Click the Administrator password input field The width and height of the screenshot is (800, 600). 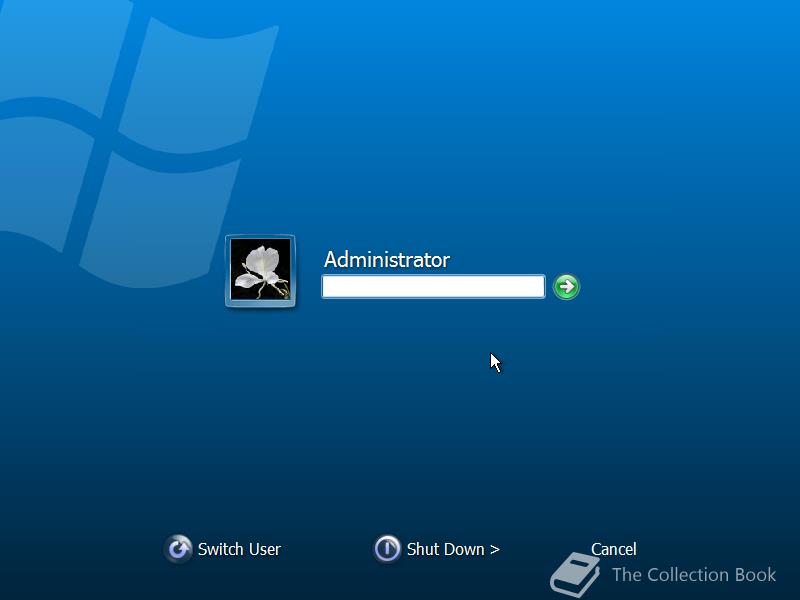433,286
